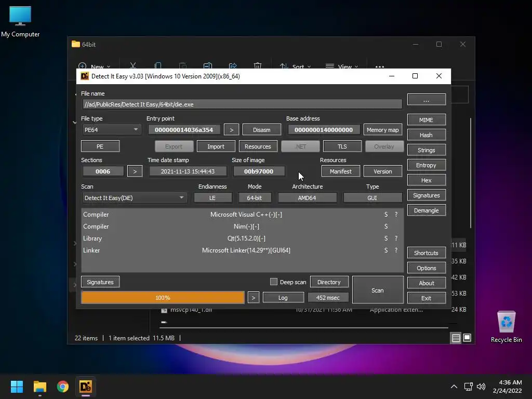This screenshot has width=532, height=399.
Task: Click the arrow next to progress bar
Action: tap(253, 298)
